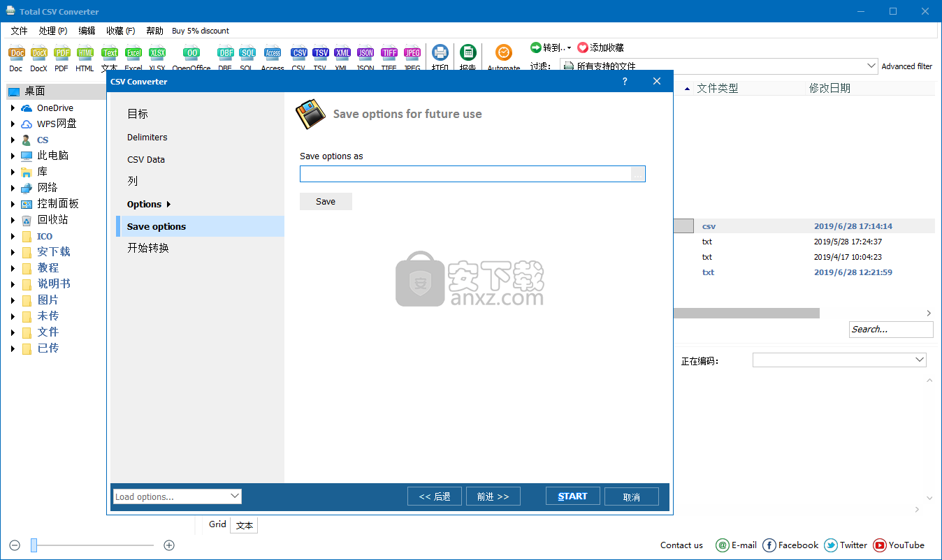Click the 后退 back button
The image size is (942, 560).
435,496
